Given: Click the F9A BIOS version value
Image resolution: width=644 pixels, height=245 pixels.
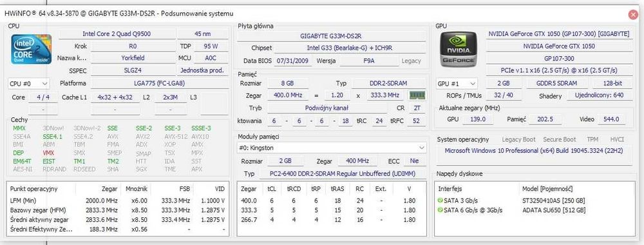Looking at the screenshot, I should pyautogui.click(x=368, y=61).
